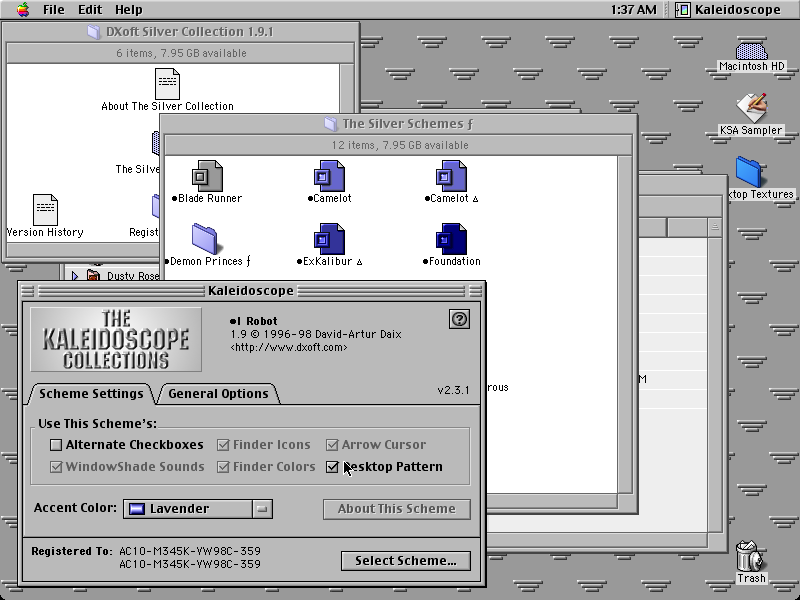The width and height of the screenshot is (800, 600).
Task: Select the Macintosh HD drive icon
Action: [x=752, y=51]
